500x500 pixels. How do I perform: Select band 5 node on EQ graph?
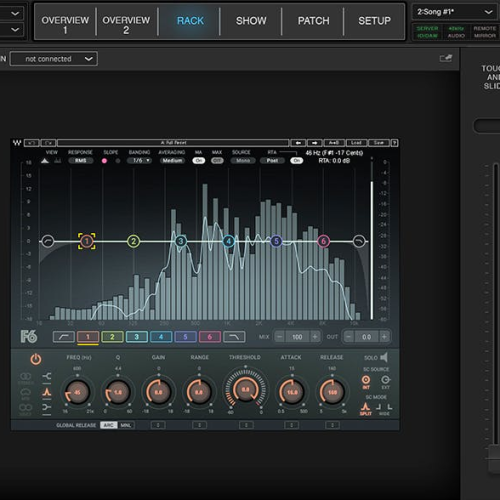coord(276,241)
